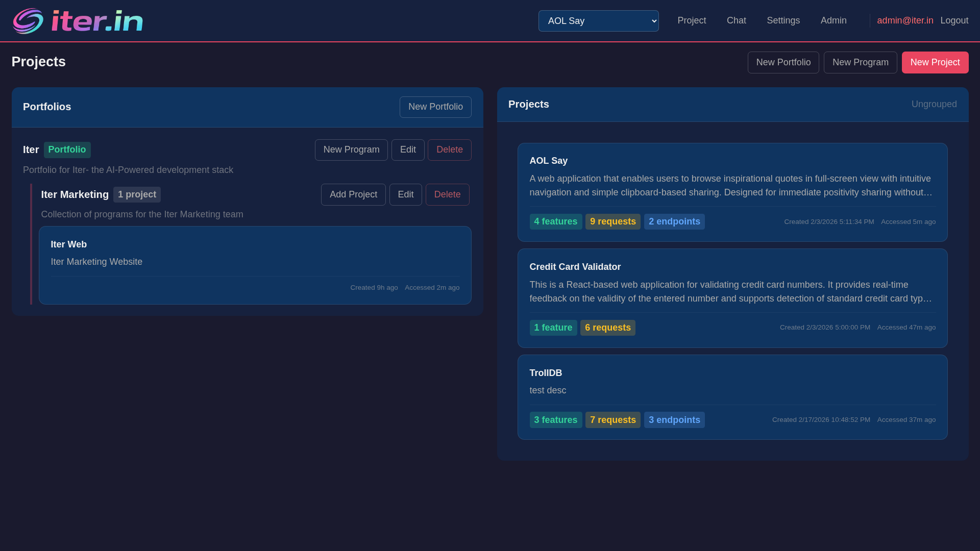Click the yellow '9 requests' badge on AOL Say

(x=612, y=221)
